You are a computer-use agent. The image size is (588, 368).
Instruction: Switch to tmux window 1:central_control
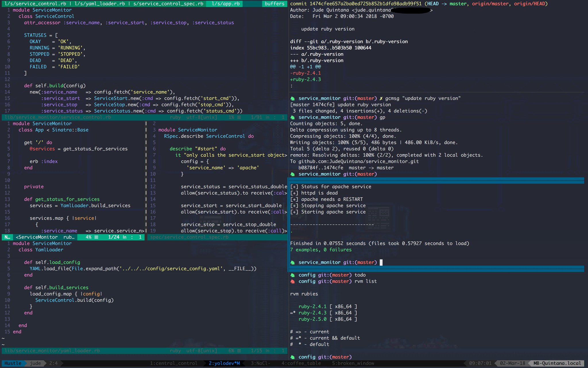(173, 363)
